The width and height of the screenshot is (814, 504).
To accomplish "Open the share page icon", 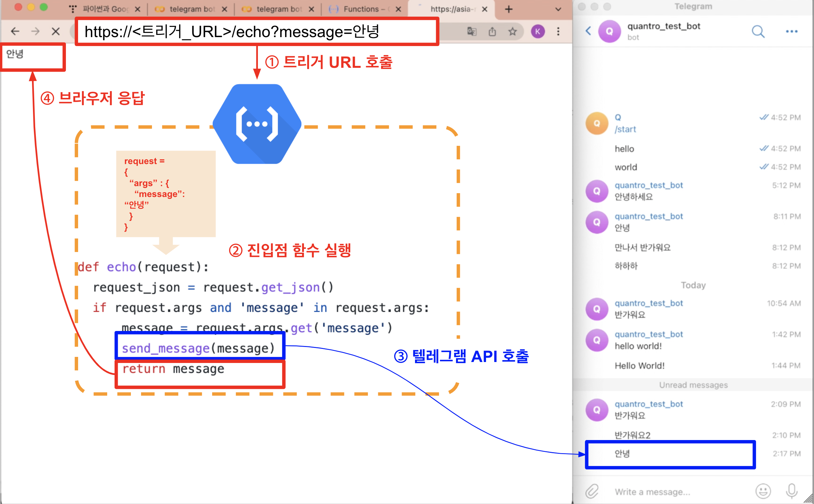I will point(492,32).
